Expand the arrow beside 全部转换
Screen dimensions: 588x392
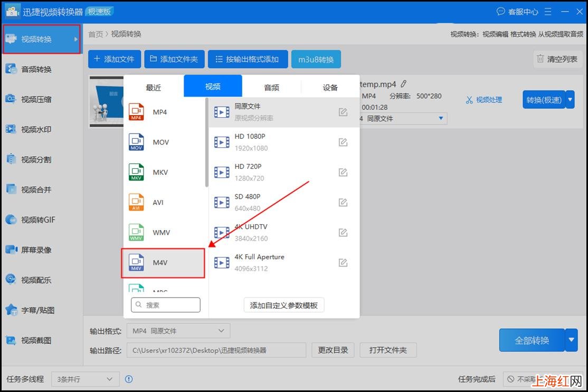pos(571,340)
